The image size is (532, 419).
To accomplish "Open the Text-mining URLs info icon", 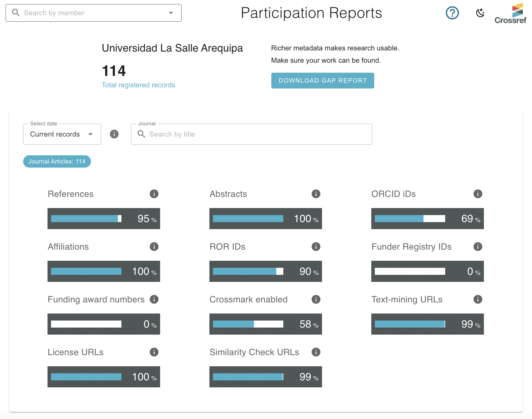I will click(477, 299).
